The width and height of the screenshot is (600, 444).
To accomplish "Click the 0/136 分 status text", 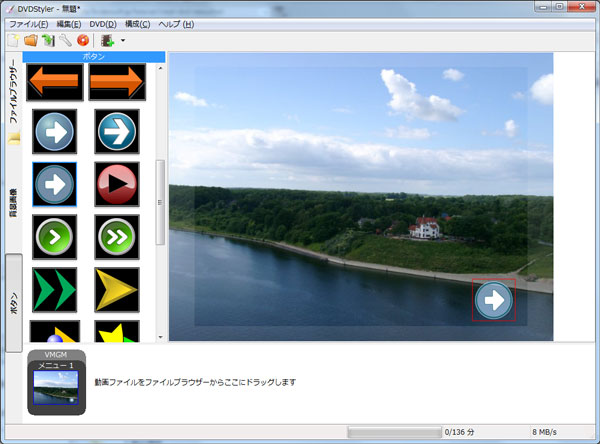I will pos(459,433).
